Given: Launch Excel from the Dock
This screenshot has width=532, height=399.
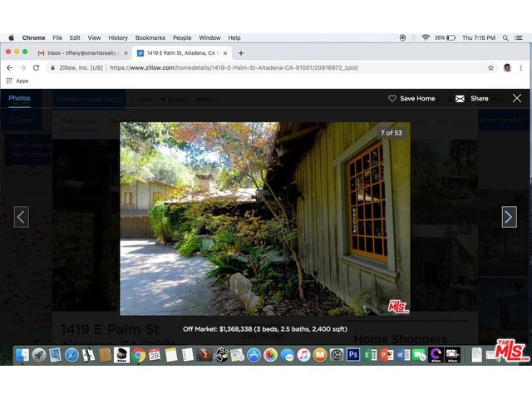Looking at the screenshot, I should [370, 355].
